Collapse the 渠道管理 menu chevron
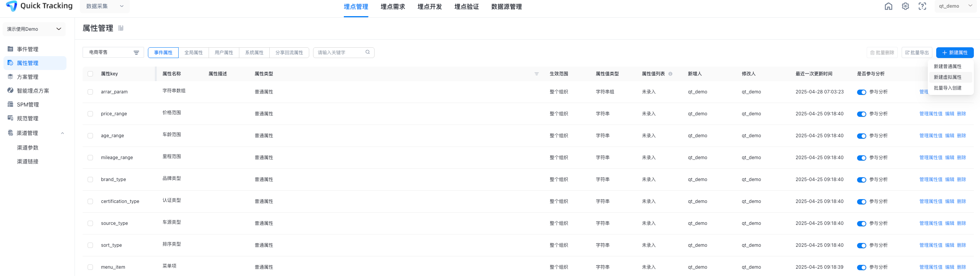Viewport: 980px width, 276px height. pyautogui.click(x=63, y=133)
